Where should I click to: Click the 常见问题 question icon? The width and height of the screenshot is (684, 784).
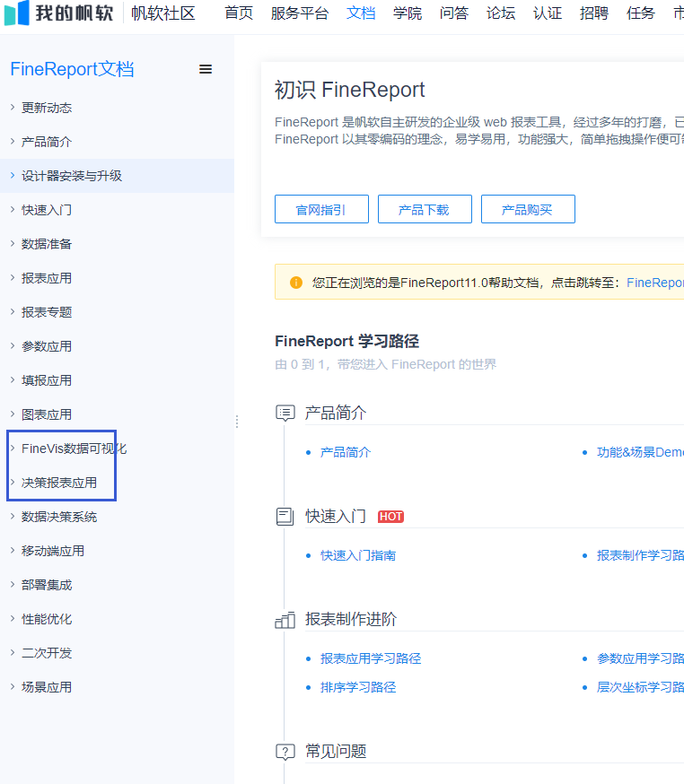pyautogui.click(x=285, y=752)
